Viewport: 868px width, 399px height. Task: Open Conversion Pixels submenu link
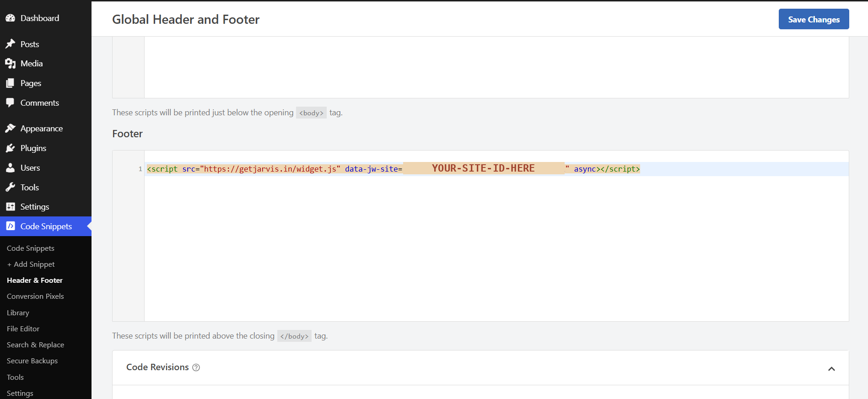(35, 296)
